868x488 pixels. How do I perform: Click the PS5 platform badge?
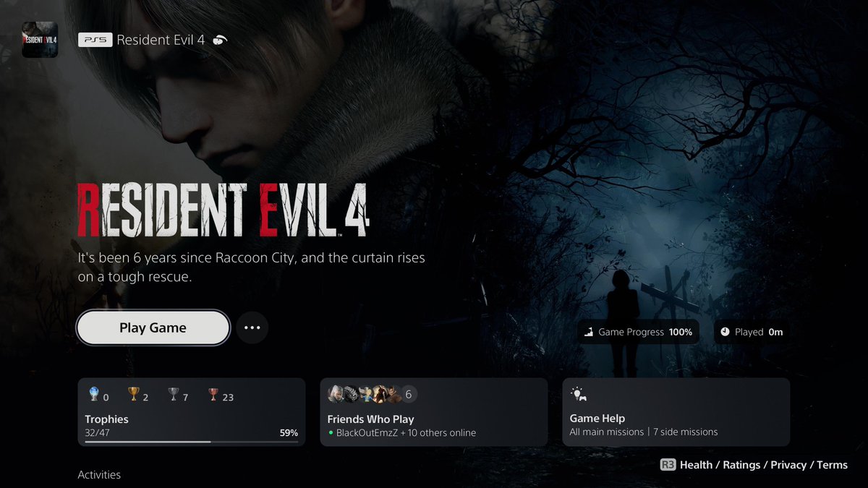point(95,40)
